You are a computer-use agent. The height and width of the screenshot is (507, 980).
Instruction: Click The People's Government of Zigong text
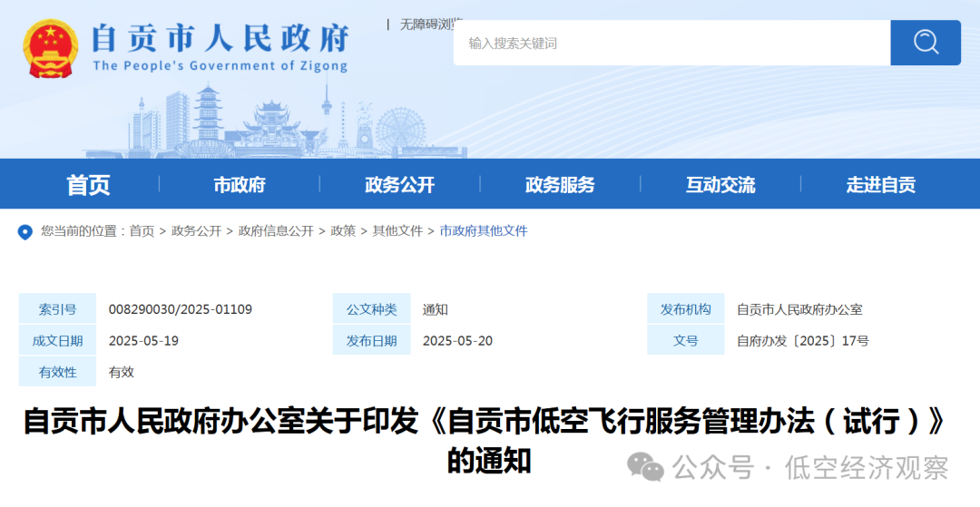tap(220, 65)
